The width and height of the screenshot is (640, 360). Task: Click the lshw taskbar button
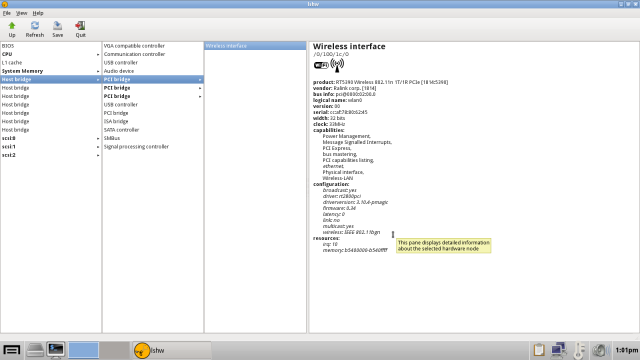[172, 350]
